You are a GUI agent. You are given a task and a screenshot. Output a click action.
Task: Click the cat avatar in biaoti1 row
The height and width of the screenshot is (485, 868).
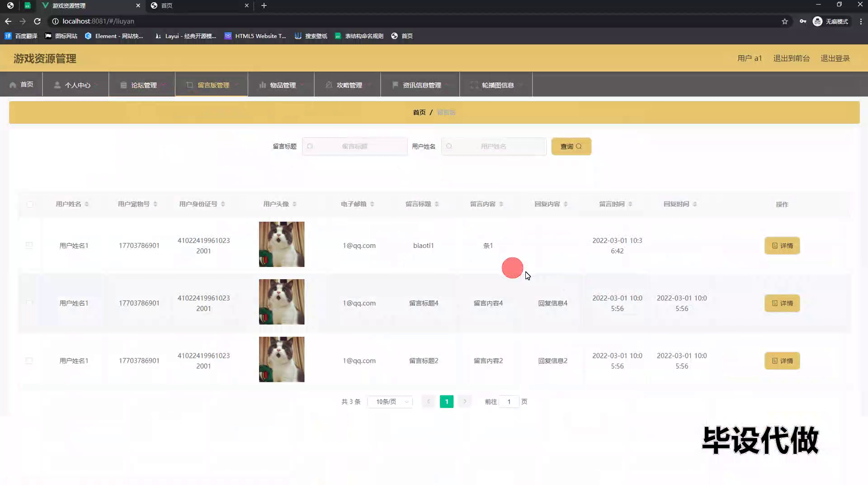point(282,244)
